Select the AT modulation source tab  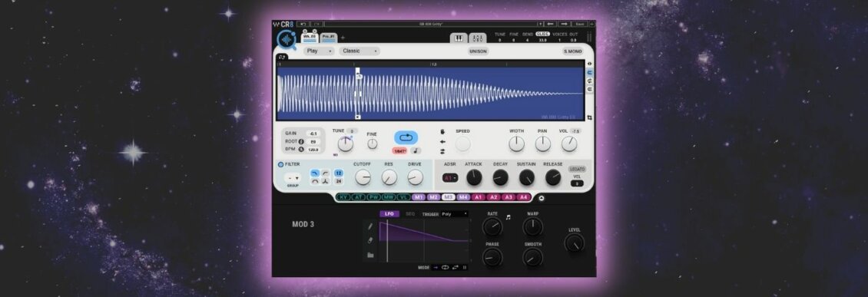click(x=358, y=197)
